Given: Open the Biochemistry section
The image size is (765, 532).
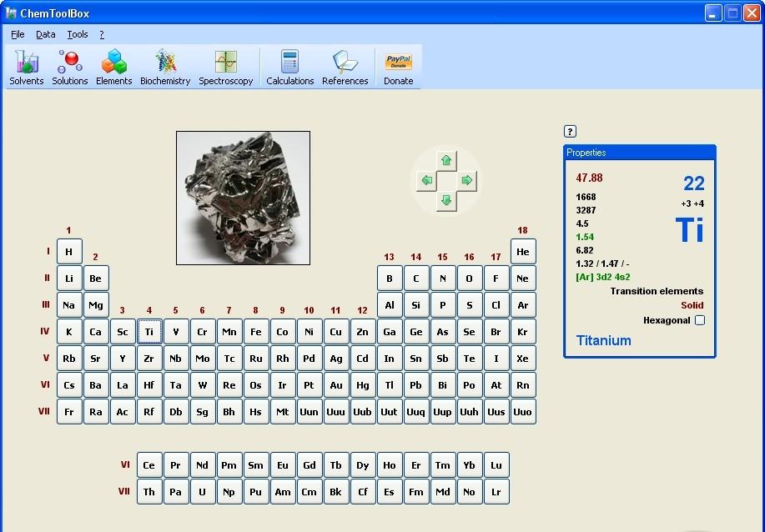Looking at the screenshot, I should 165,67.
